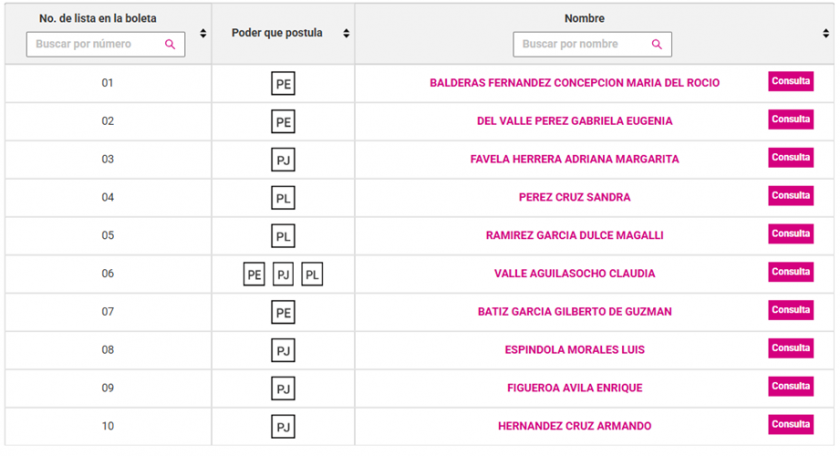Click the magnifier icon in number search

tap(170, 45)
